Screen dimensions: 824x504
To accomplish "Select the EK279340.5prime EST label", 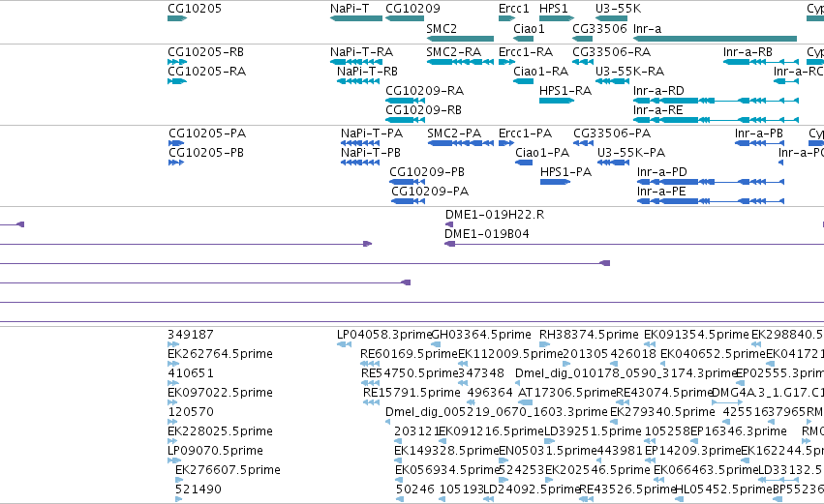I will tap(662, 412).
